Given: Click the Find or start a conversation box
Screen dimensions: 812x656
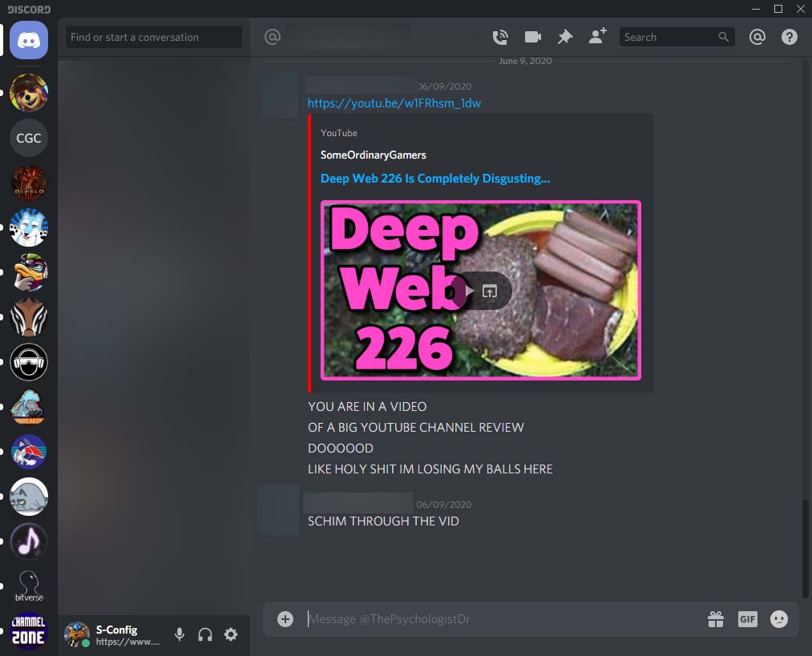Looking at the screenshot, I should tap(154, 38).
